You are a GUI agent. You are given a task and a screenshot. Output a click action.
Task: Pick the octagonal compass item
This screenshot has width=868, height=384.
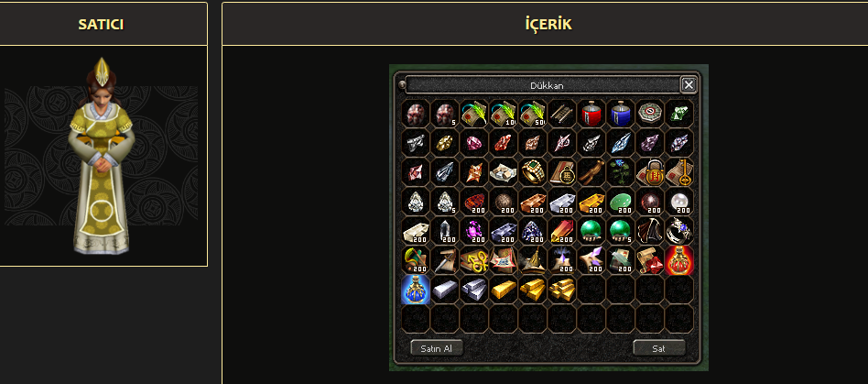[650, 114]
